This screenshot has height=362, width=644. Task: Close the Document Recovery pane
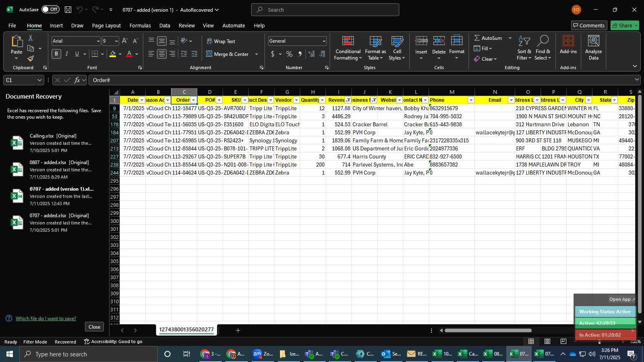tap(94, 327)
